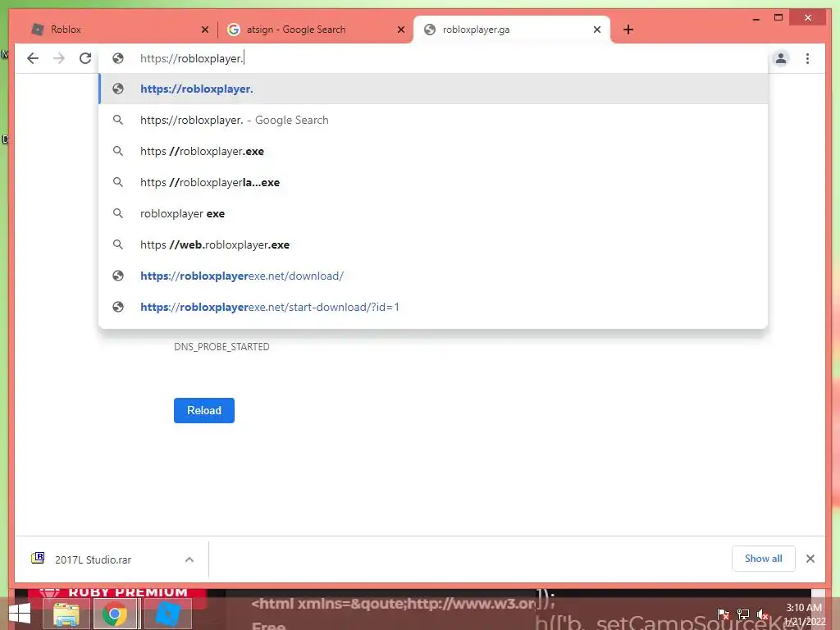The height and width of the screenshot is (630, 840).
Task: Select the 'https //robloxplayerla...exe' suggestion
Action: point(433,182)
